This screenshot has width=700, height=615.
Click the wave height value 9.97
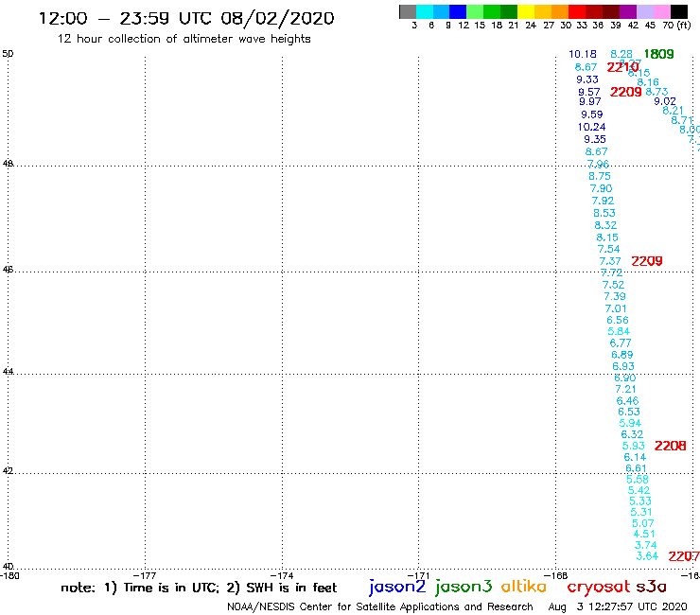tap(590, 101)
